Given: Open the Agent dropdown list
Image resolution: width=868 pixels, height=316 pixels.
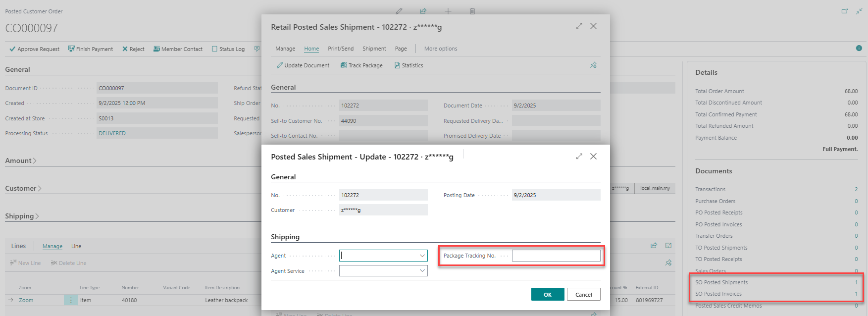Looking at the screenshot, I should point(422,256).
